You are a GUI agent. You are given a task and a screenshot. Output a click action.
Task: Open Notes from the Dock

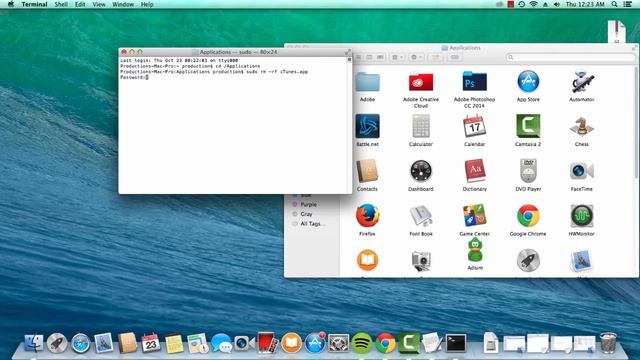pyautogui.click(x=174, y=343)
